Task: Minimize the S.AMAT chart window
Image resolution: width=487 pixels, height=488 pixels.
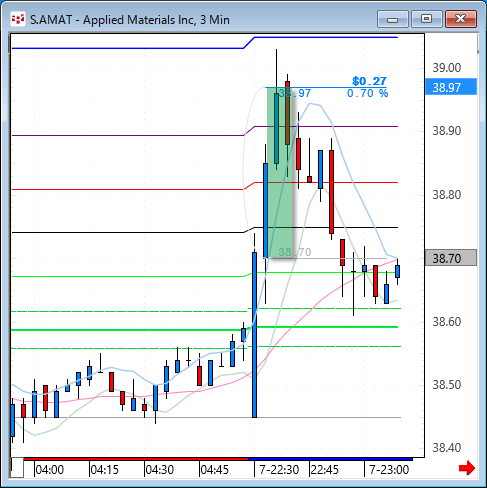Action: tap(393, 19)
